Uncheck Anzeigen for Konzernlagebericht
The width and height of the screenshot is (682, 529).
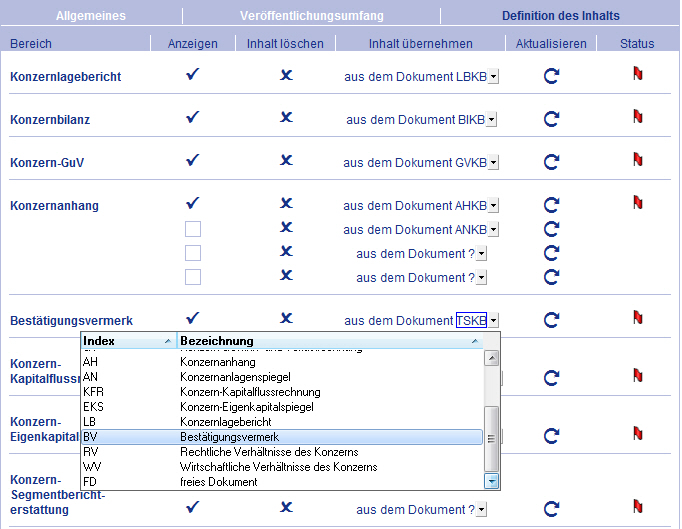(x=193, y=74)
